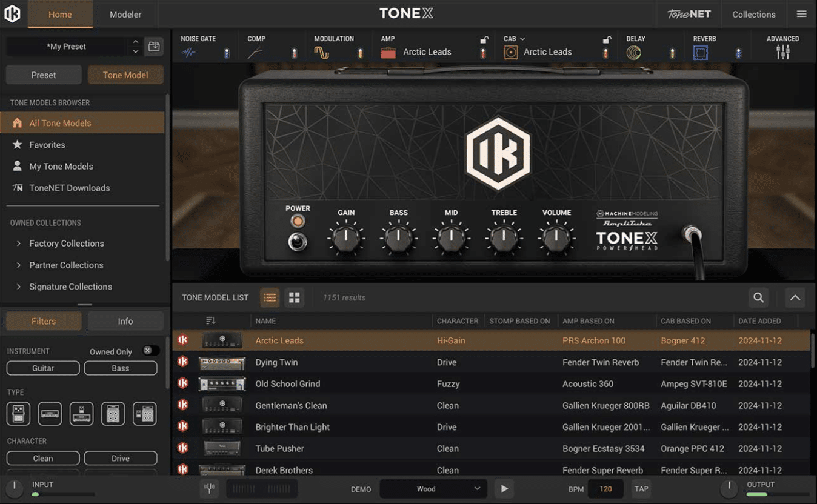
Task: Open ToneNET
Action: point(689,14)
